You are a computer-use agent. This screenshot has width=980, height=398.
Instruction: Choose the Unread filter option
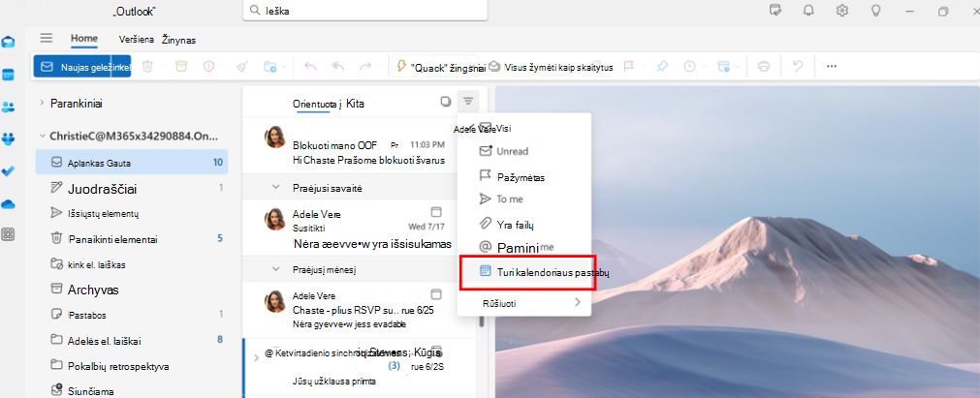(524, 151)
